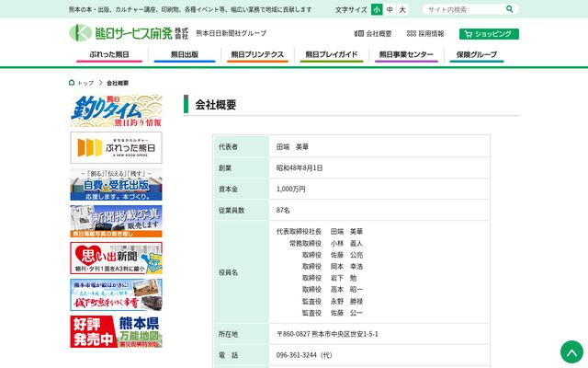The height and width of the screenshot is (368, 588).
Task: Open the 熊日事業センター menu tab
Action: pos(406,55)
